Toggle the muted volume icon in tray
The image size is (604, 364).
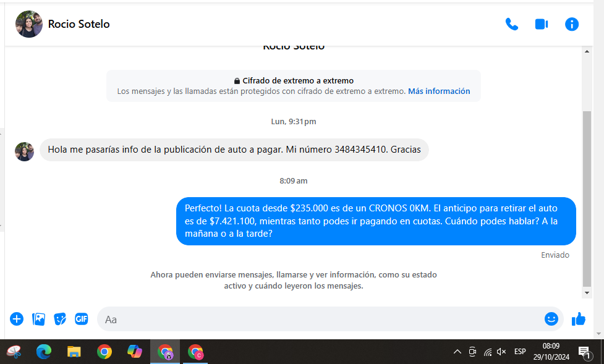click(x=501, y=352)
